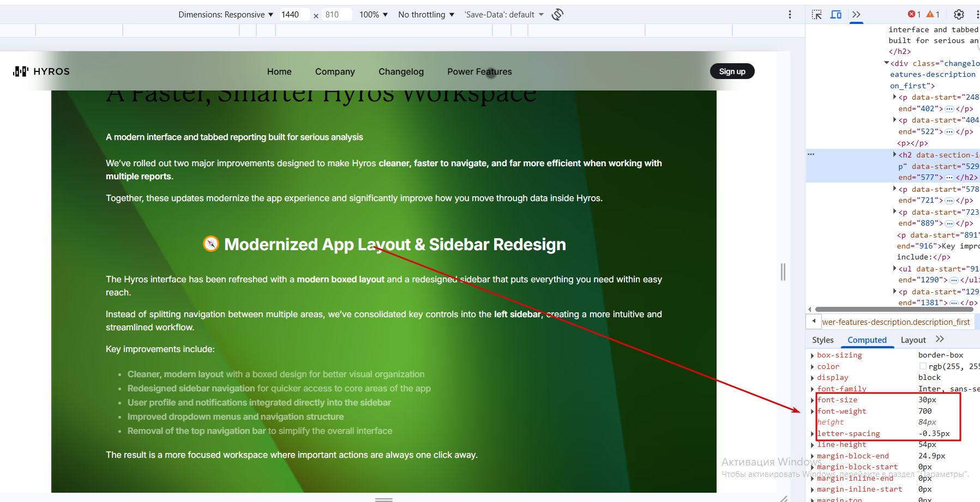The height and width of the screenshot is (502, 980).
Task: Click the viewport width field showing 1440
Action: (294, 15)
